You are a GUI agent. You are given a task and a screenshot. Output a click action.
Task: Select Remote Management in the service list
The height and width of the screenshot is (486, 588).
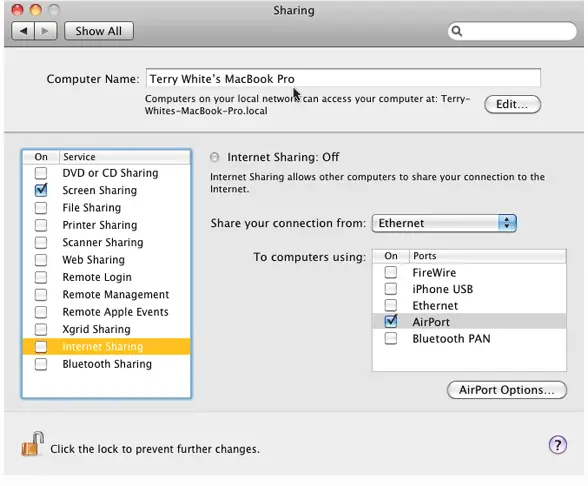click(x=106, y=294)
